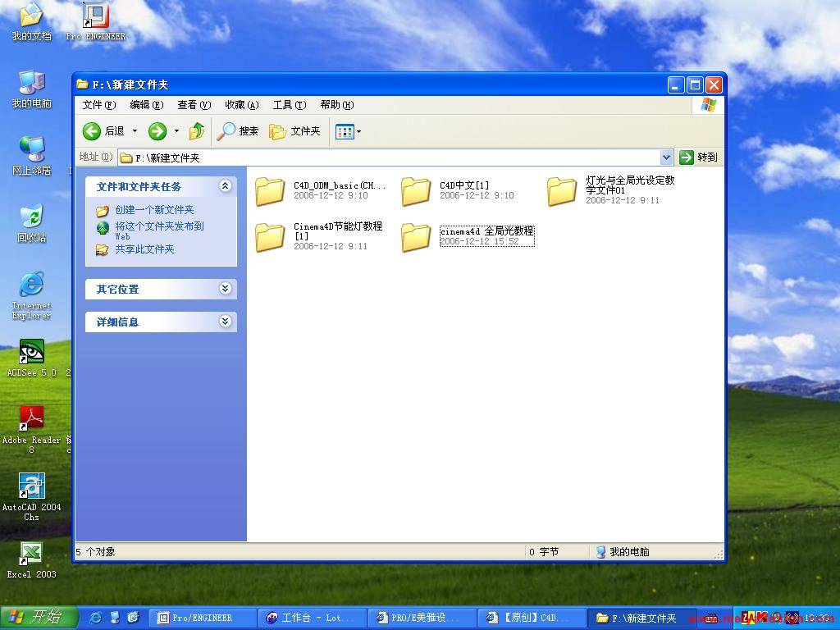Click the Explorer window title bar

click(x=370, y=84)
